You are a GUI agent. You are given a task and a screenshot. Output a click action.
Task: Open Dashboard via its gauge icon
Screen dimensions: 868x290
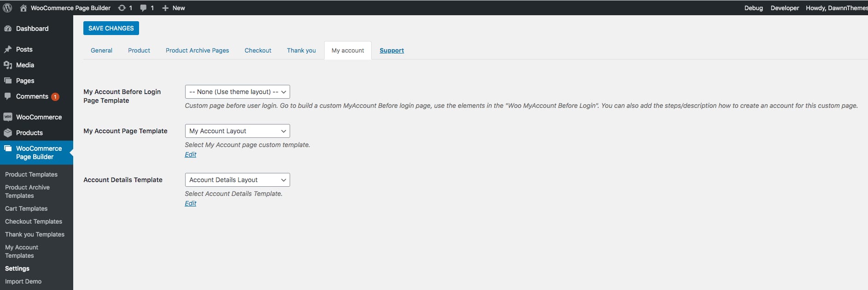(8, 29)
